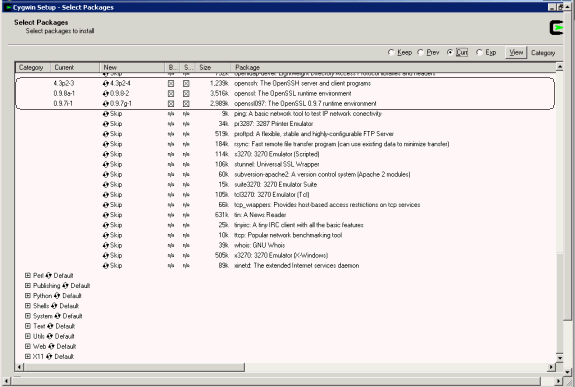
Task: Click the Skip cycle icon for x3270
Action: [106, 256]
